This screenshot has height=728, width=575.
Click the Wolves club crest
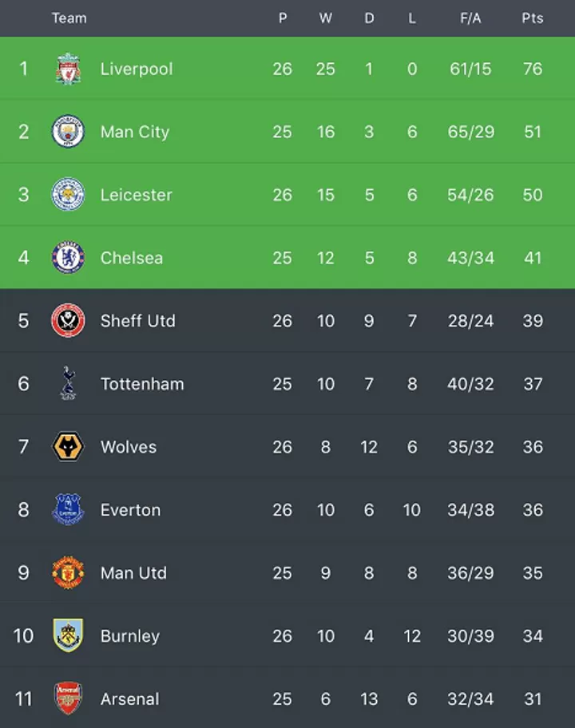tap(68, 447)
